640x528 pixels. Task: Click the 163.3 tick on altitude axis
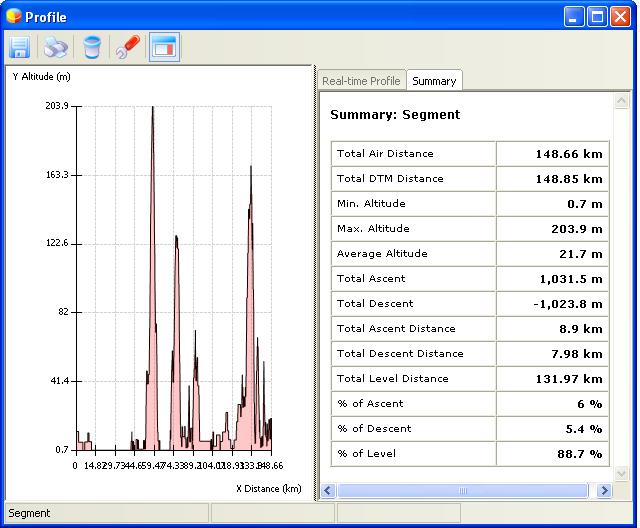click(x=57, y=175)
